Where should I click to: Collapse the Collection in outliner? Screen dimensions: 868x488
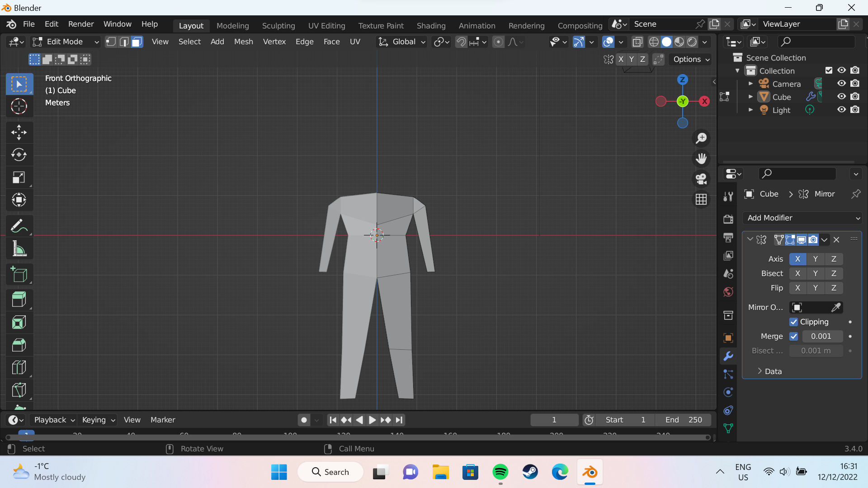737,71
